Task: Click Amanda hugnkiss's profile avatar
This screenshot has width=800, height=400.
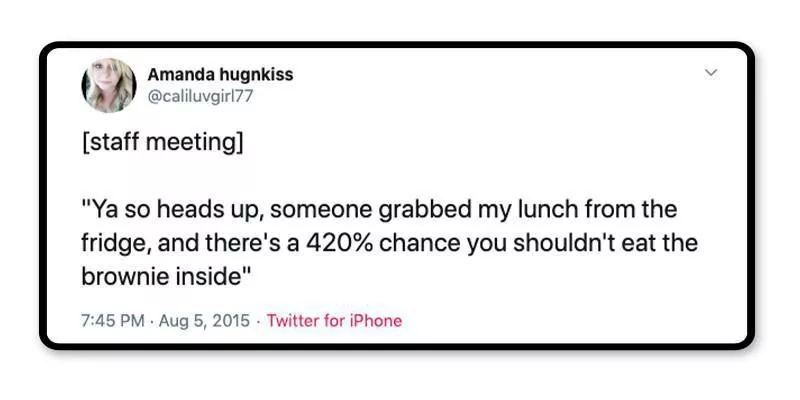Action: coord(108,85)
